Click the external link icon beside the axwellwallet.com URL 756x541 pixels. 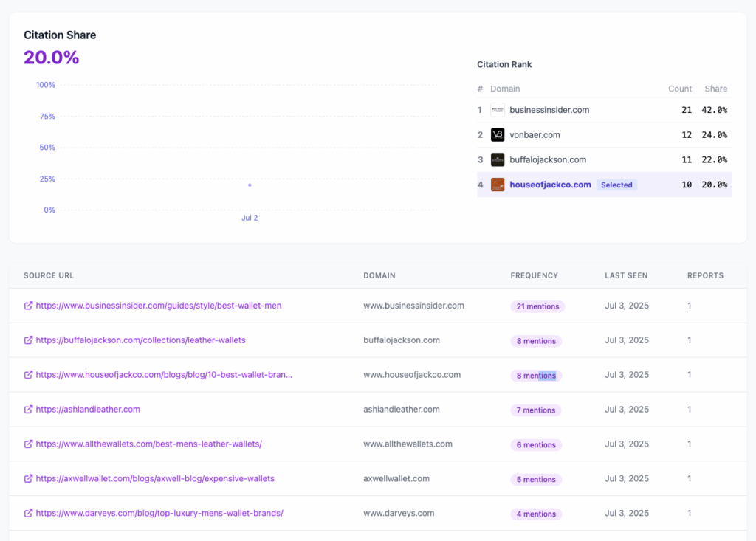coord(29,479)
